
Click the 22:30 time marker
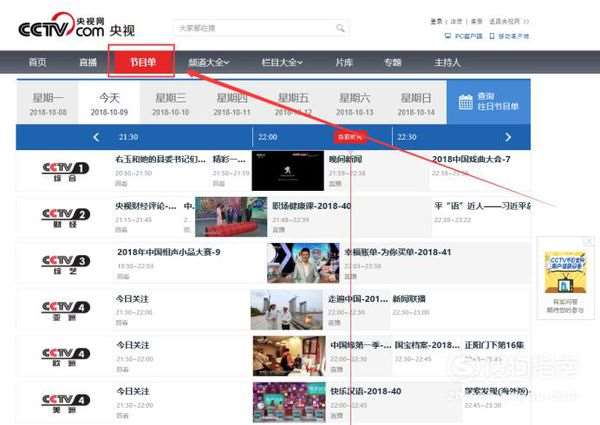tap(407, 137)
